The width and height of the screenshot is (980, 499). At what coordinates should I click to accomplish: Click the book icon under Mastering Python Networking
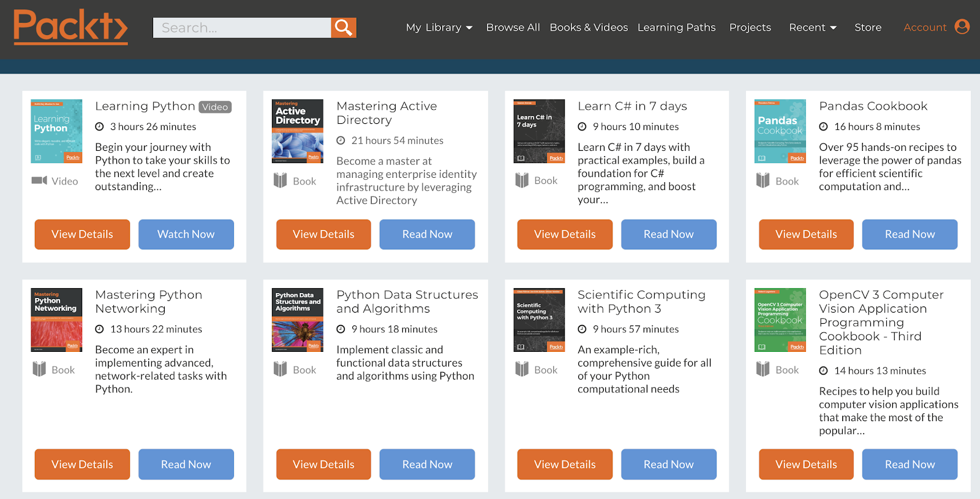tap(39, 369)
